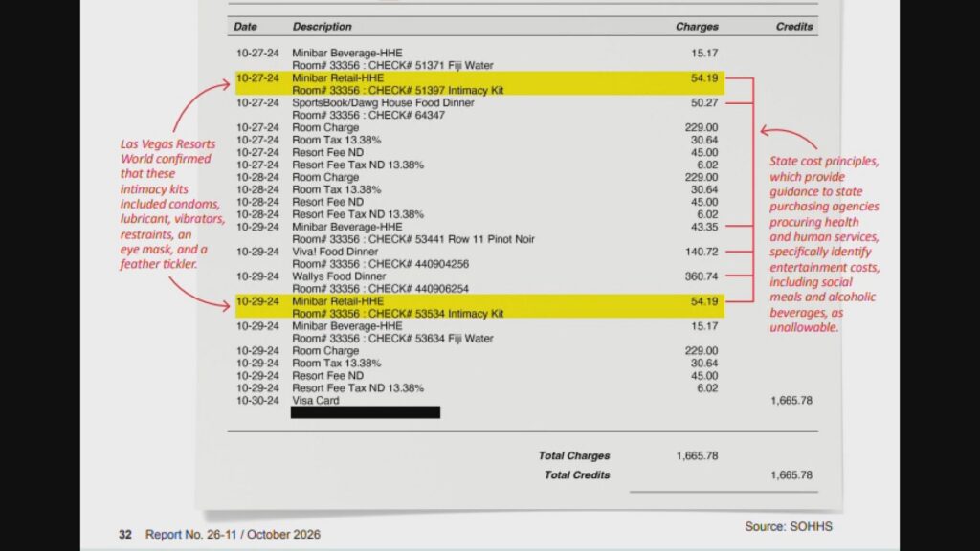Image resolution: width=980 pixels, height=551 pixels.
Task: Click 'Room Tax 13.38%' dated 10-29-24
Action: tap(336, 364)
